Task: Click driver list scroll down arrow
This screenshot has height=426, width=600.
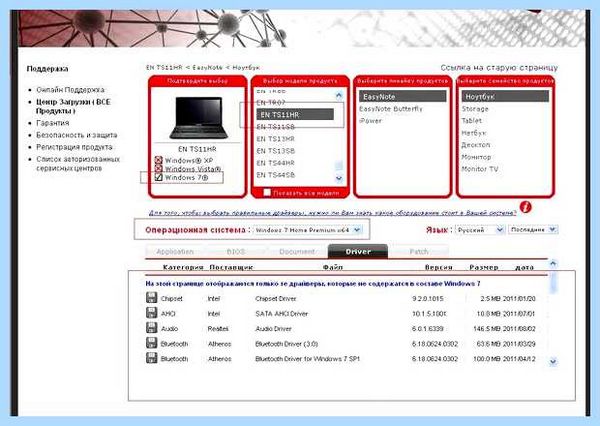Action: (x=553, y=361)
